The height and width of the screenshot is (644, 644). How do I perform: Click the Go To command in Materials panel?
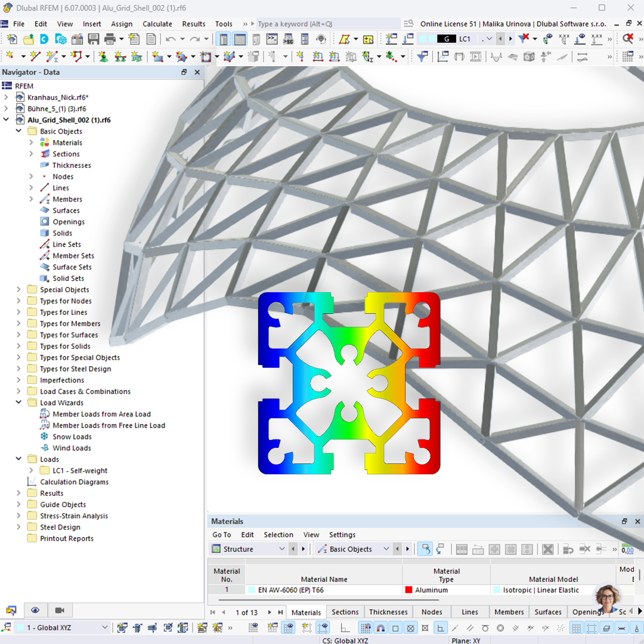pyautogui.click(x=221, y=534)
